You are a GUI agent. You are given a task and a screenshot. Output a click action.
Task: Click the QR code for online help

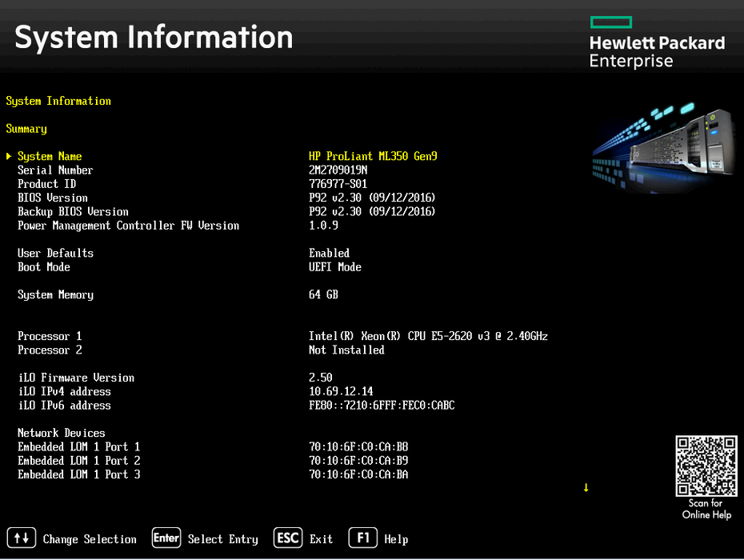[706, 466]
